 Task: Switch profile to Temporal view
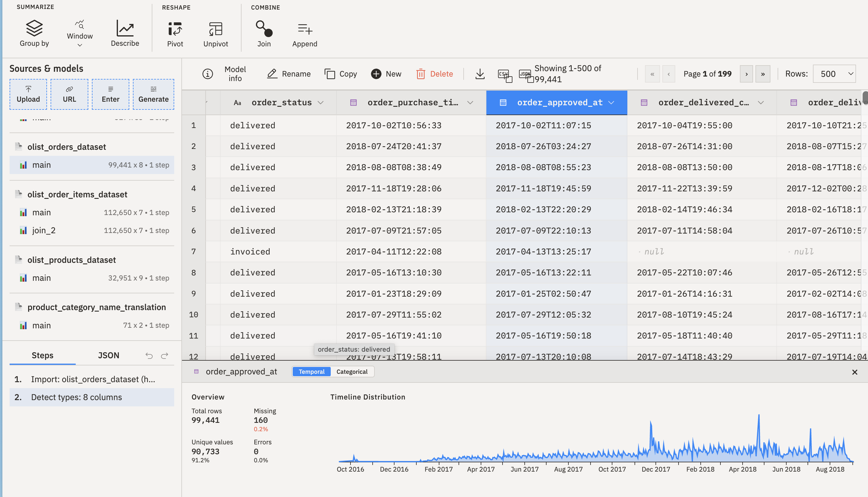(x=311, y=371)
